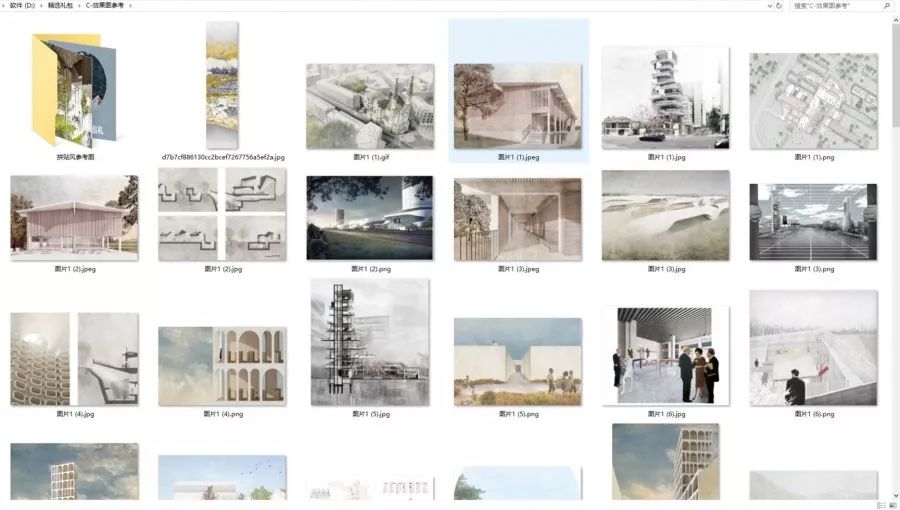Viewport: 900px width, 510px height.
Task: Expand chevron after C-效果图参考 breadcrumb
Action: [x=130, y=6]
